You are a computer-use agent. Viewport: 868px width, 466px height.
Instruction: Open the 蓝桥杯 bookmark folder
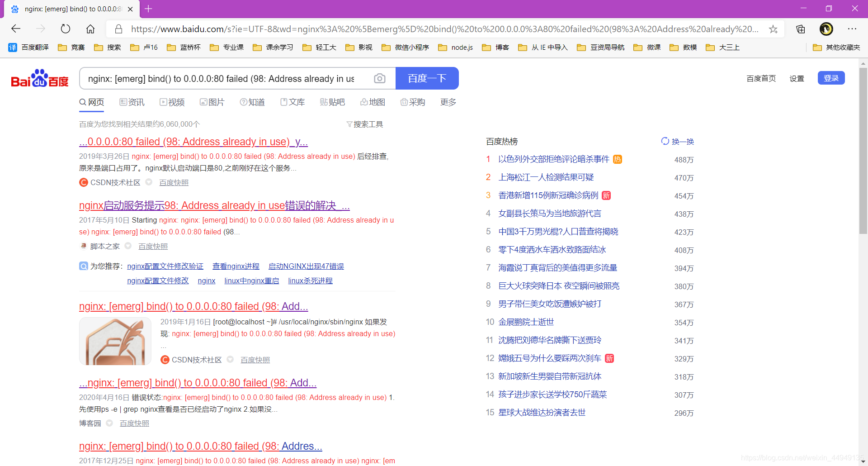184,48
